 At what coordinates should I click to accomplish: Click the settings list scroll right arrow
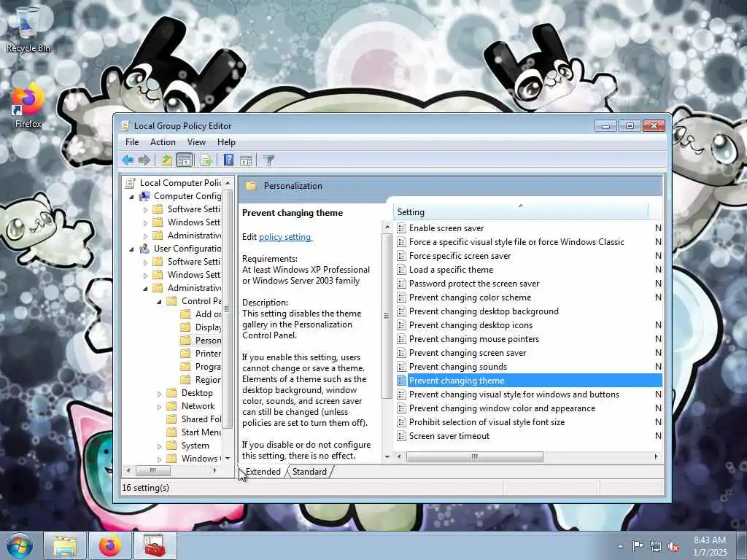[656, 456]
